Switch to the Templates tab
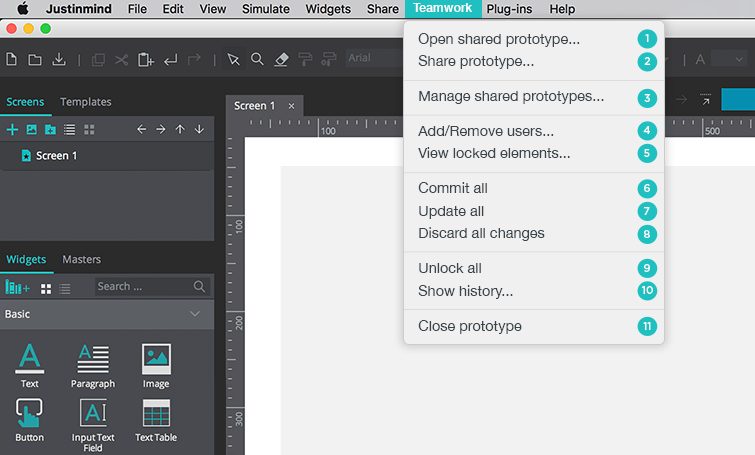Viewport: 755px width, 455px height. (x=86, y=102)
